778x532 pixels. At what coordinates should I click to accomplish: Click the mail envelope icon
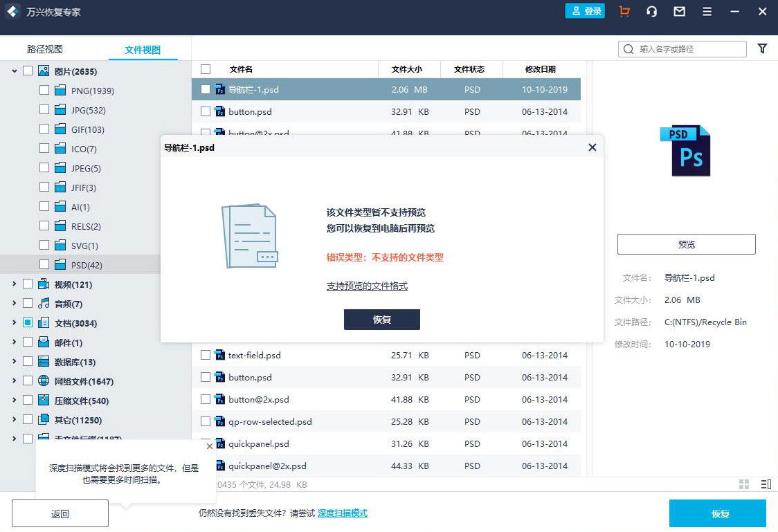coord(679,12)
